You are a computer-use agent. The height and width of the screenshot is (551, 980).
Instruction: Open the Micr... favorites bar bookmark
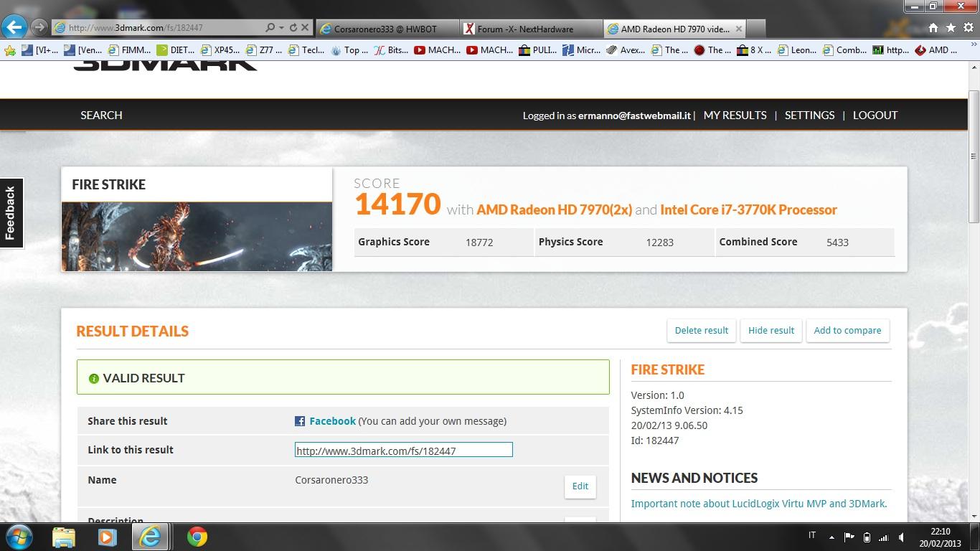click(582, 50)
